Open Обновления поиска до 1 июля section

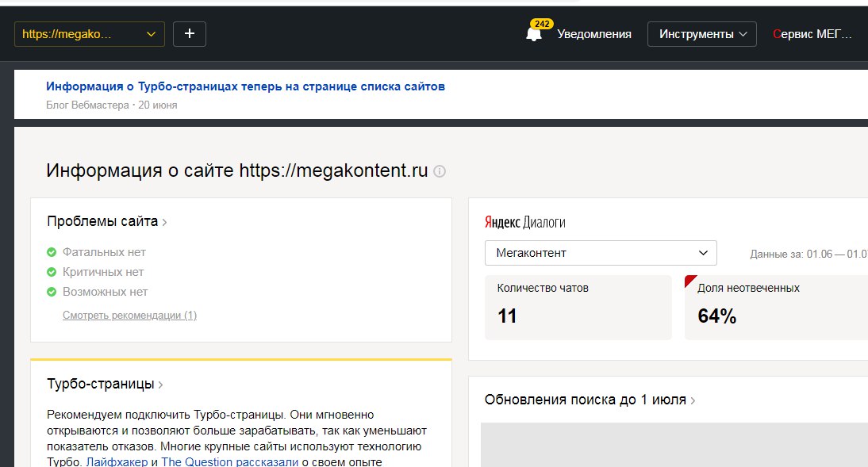pyautogui.click(x=585, y=400)
